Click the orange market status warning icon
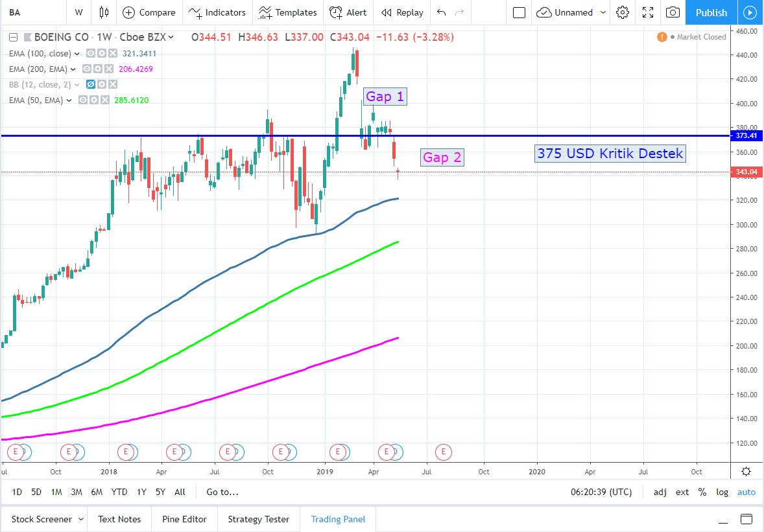The width and height of the screenshot is (764, 532). pos(662,37)
